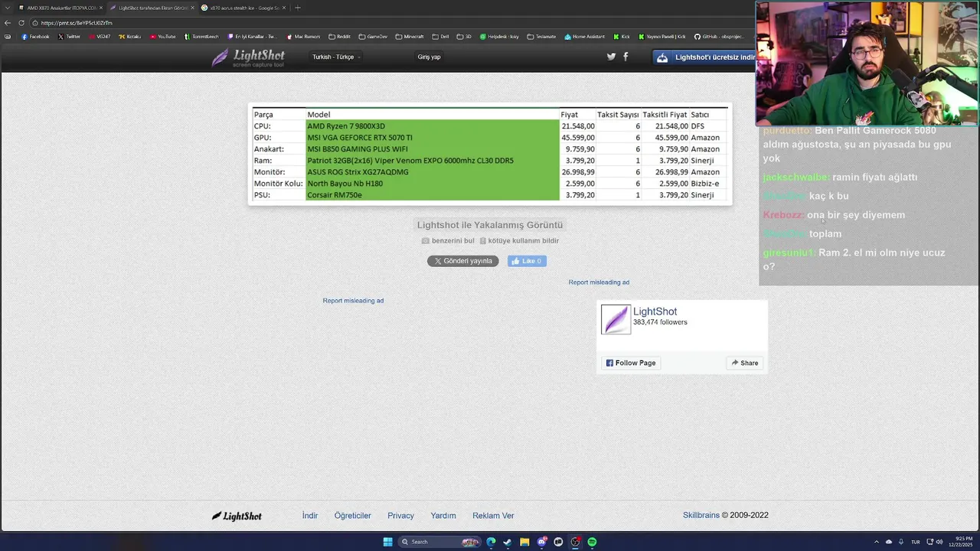Open the Twitter bookmark in bookmarks bar
The height and width of the screenshot is (551, 980).
pos(69,37)
